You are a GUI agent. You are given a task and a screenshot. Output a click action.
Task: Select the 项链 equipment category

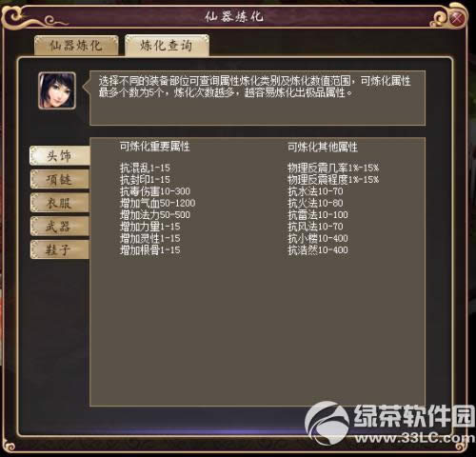click(60, 179)
